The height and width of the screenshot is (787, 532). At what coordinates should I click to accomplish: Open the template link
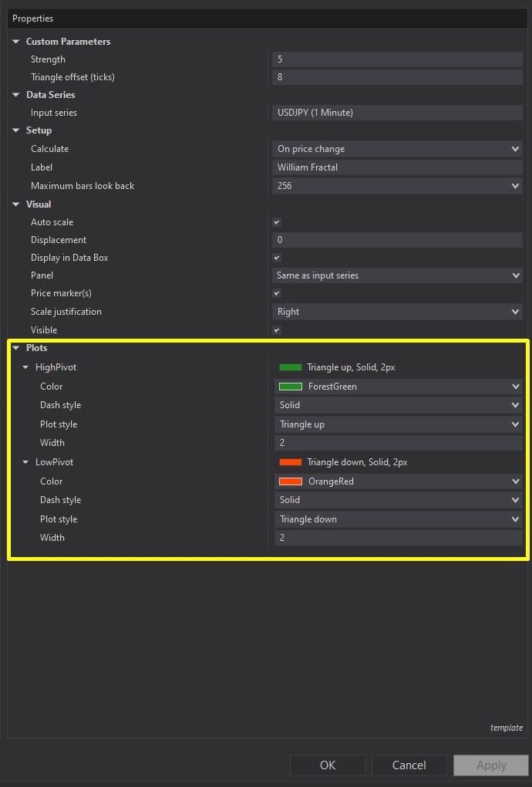[x=506, y=728]
